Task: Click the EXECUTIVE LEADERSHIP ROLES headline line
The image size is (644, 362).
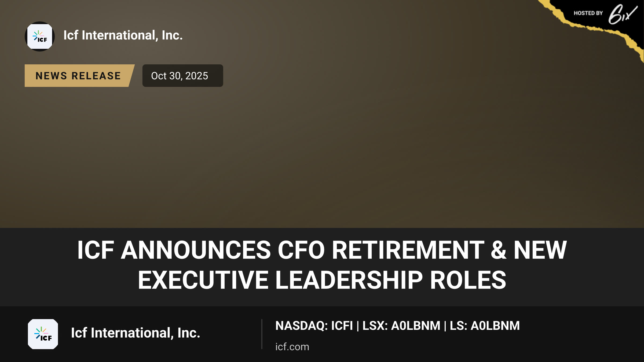Action: 322,280
